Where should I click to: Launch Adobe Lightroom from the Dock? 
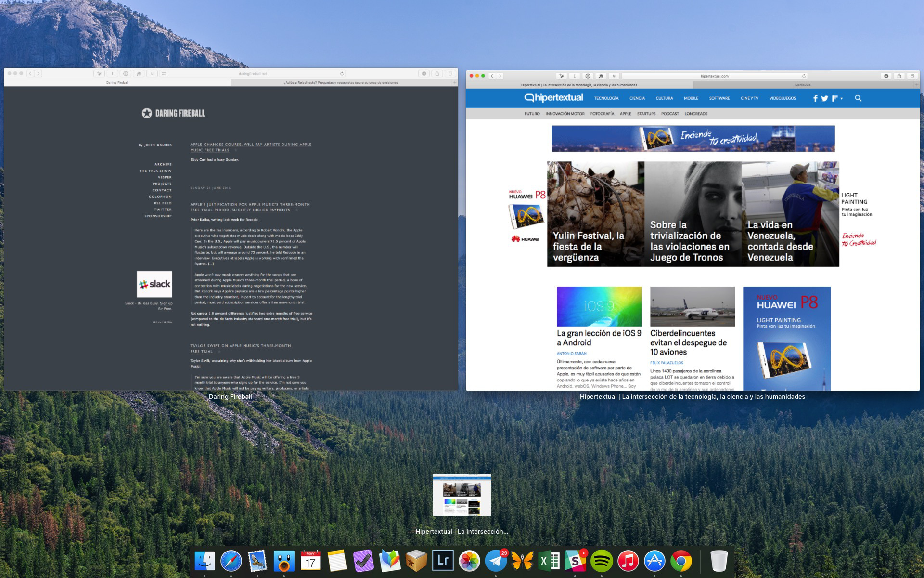pos(443,561)
